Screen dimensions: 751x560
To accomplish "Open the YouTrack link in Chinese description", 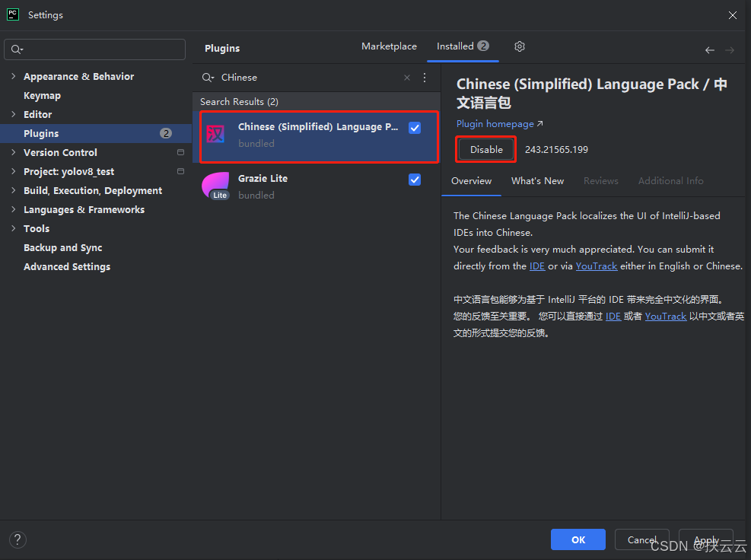I will (666, 317).
